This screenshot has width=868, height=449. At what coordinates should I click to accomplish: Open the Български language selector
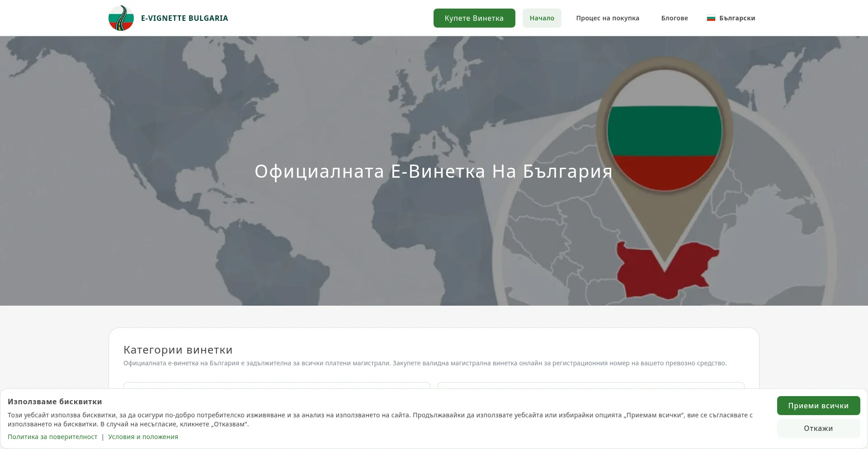coord(730,18)
